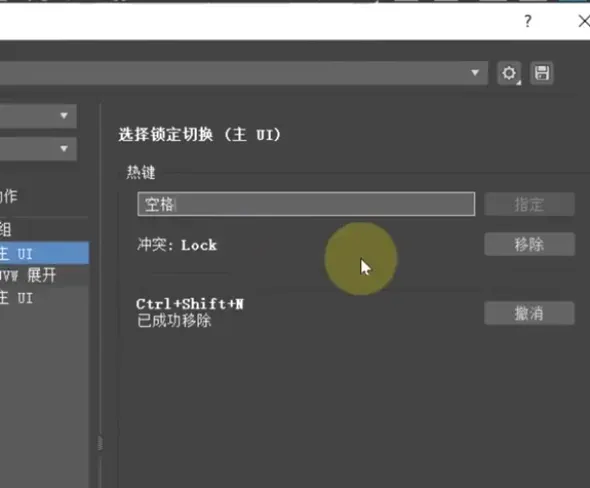The image size is (590, 488).
Task: Click the Ctrl+Shift+N removed hotkey text
Action: point(190,304)
